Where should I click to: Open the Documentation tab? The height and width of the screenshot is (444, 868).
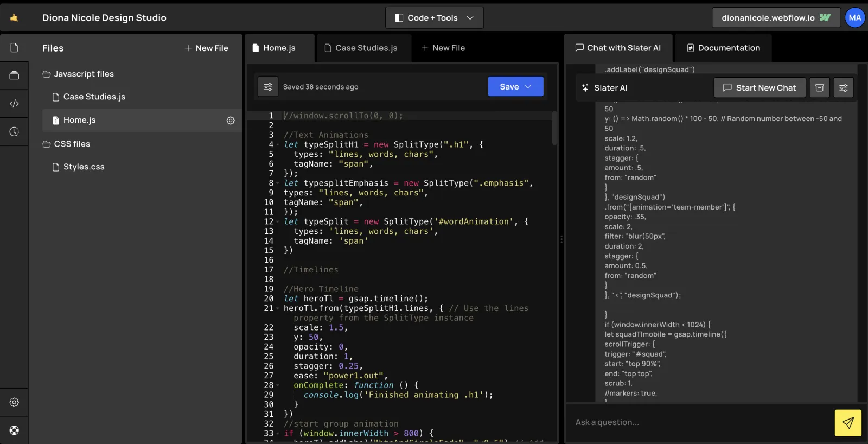(x=724, y=48)
